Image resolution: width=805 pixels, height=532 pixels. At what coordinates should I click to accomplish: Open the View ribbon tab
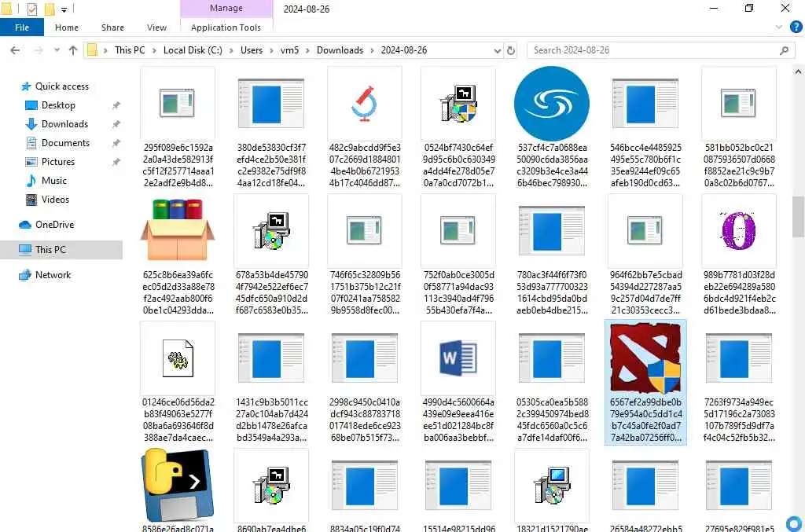[x=156, y=28]
